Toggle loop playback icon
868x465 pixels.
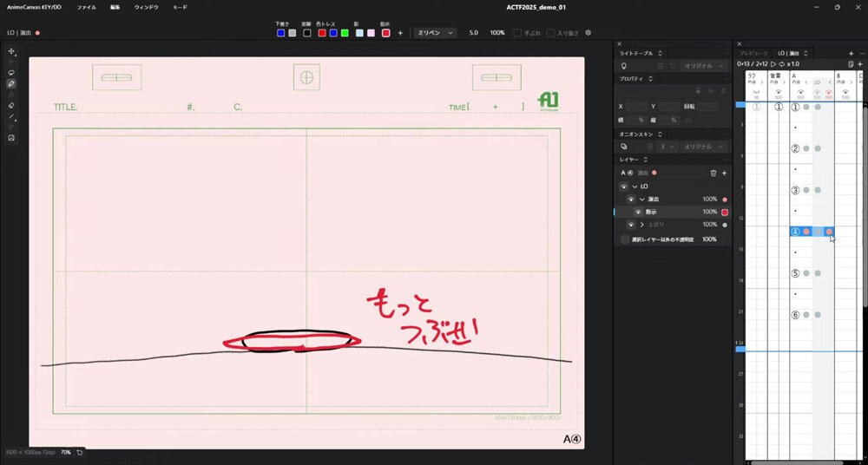click(781, 64)
